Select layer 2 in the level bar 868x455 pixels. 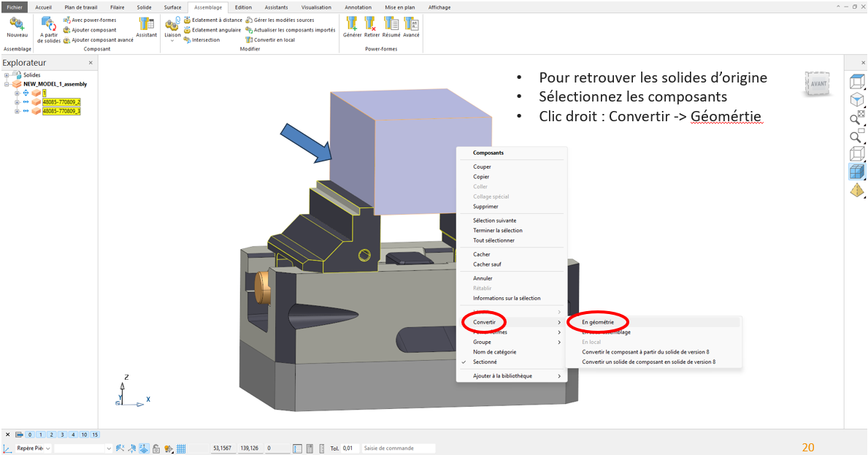51,435
